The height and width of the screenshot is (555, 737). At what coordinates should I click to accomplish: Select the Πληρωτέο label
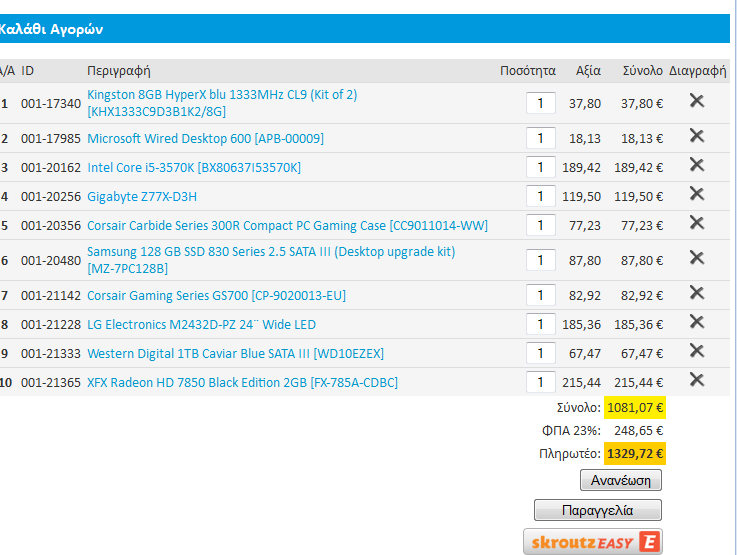pyautogui.click(x=570, y=453)
